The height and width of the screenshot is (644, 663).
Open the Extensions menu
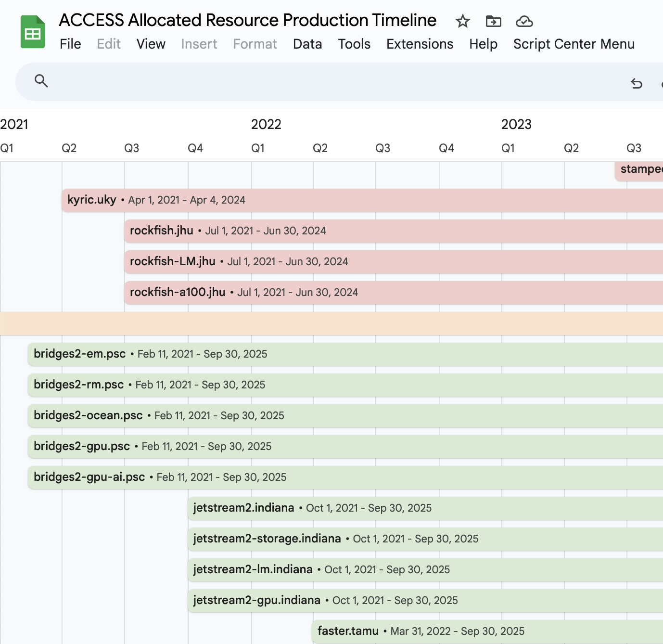(x=419, y=44)
